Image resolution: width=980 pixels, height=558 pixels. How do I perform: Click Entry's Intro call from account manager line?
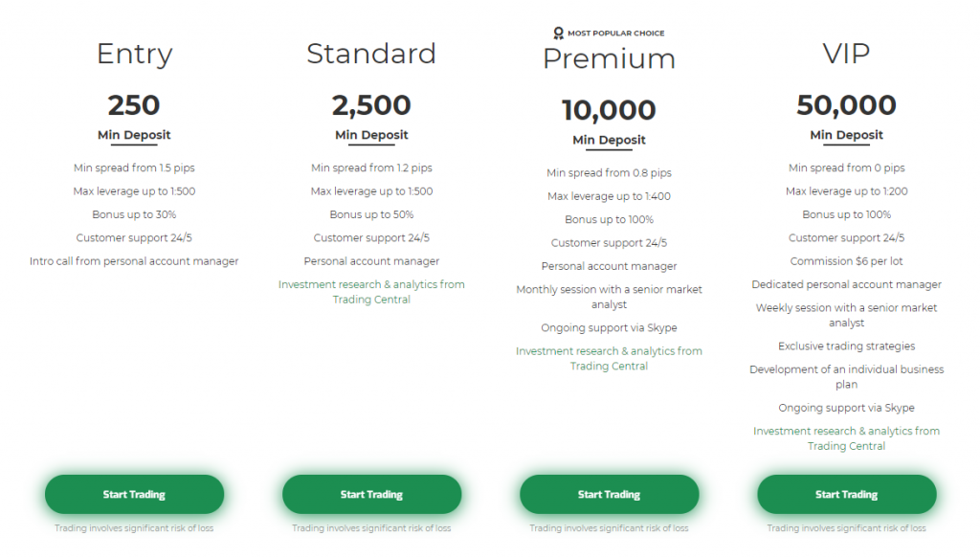(x=134, y=261)
